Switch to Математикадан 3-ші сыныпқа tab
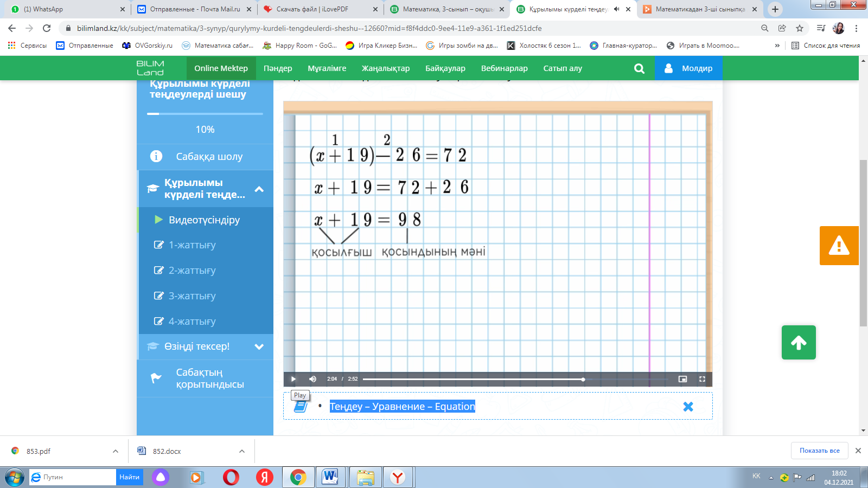Screen dimensions: 868x488 coord(700,9)
